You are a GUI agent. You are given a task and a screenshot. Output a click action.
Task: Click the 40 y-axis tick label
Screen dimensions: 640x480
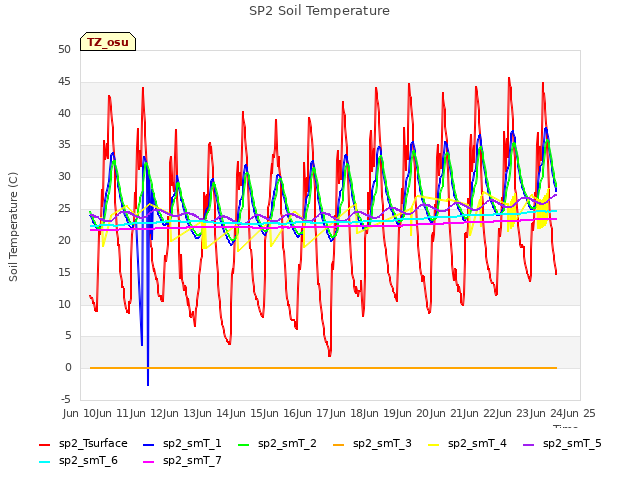(64, 113)
